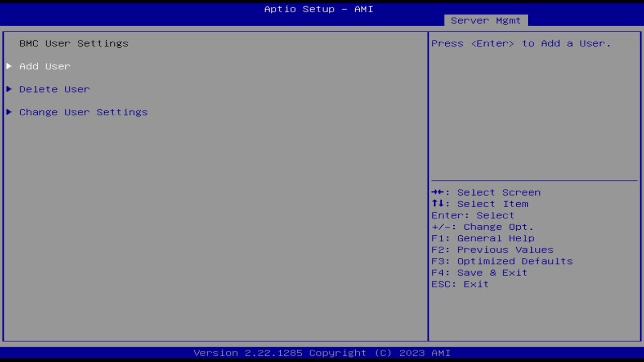Image resolution: width=644 pixels, height=362 pixels.
Task: Click the 'Enter: Select' hint
Action: 473,216
